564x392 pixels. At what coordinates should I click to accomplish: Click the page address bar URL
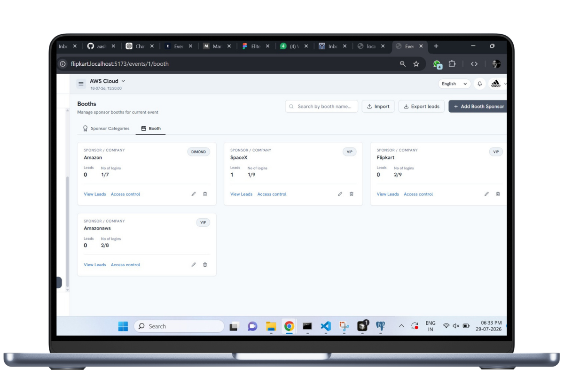pos(120,64)
